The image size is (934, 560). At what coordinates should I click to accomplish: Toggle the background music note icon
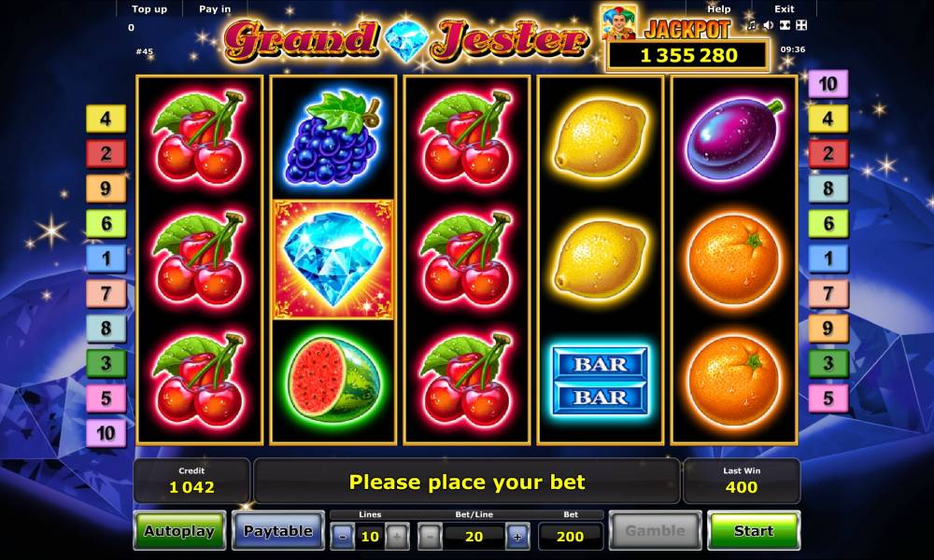752,25
